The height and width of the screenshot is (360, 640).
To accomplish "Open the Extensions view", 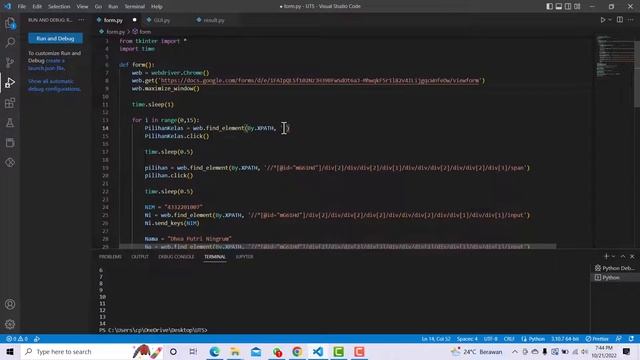I will tap(10, 102).
